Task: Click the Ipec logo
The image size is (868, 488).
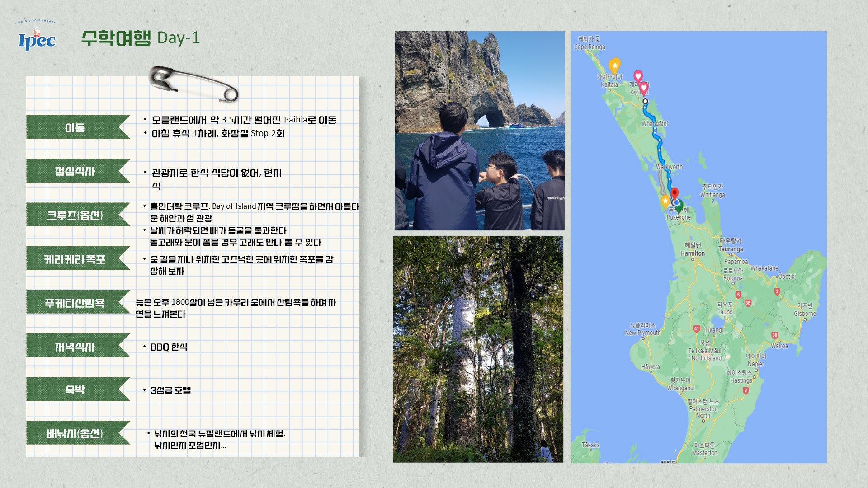Action: [x=37, y=36]
